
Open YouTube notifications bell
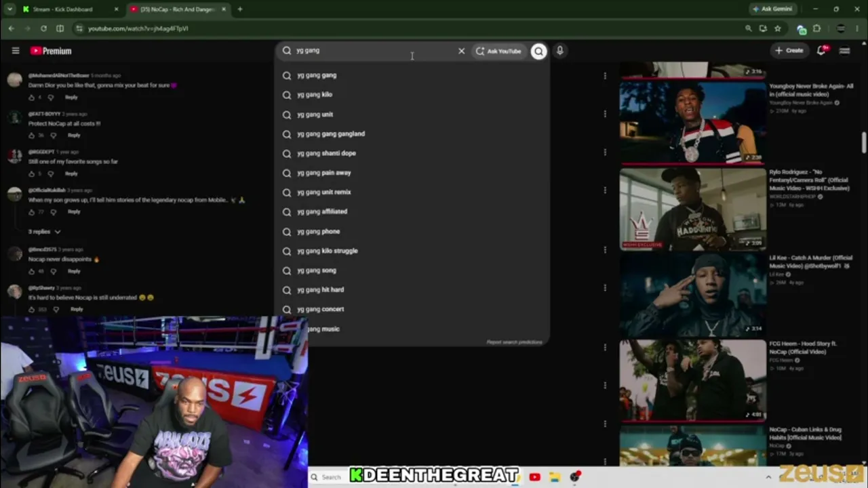[x=822, y=51]
